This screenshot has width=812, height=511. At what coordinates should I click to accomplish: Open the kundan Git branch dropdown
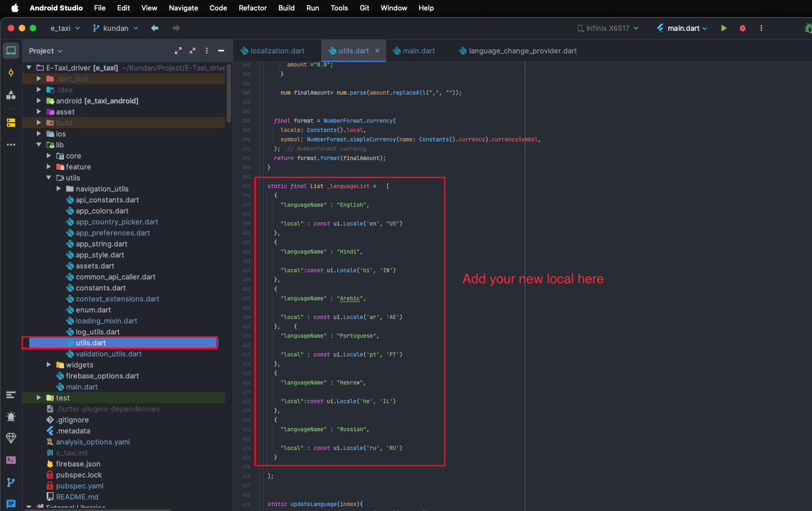[116, 28]
